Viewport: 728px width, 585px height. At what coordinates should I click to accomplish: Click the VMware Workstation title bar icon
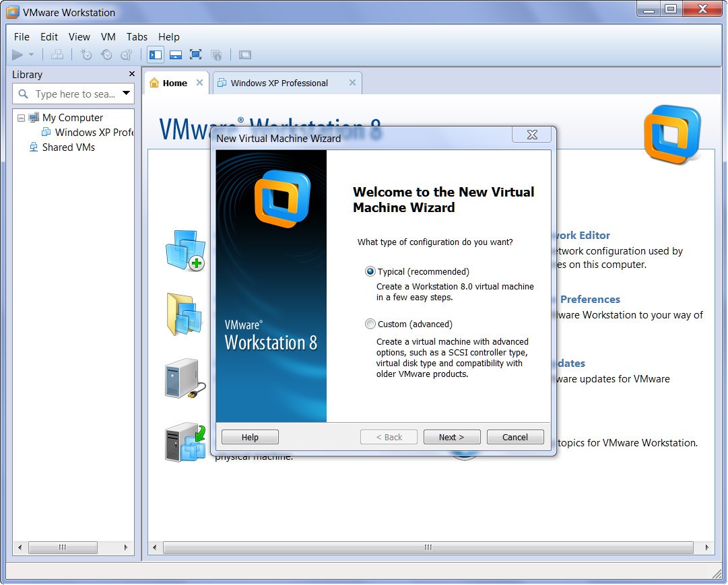click(x=13, y=13)
